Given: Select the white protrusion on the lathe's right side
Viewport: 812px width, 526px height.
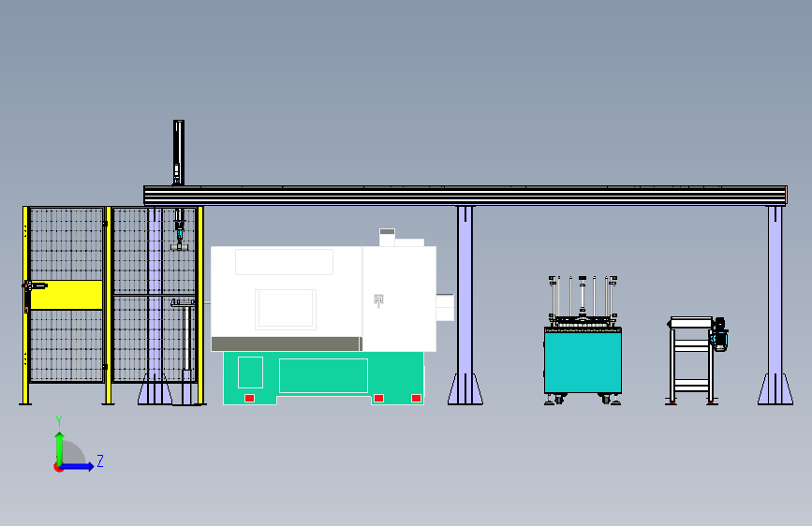Looking at the screenshot, I should pyautogui.click(x=445, y=308).
